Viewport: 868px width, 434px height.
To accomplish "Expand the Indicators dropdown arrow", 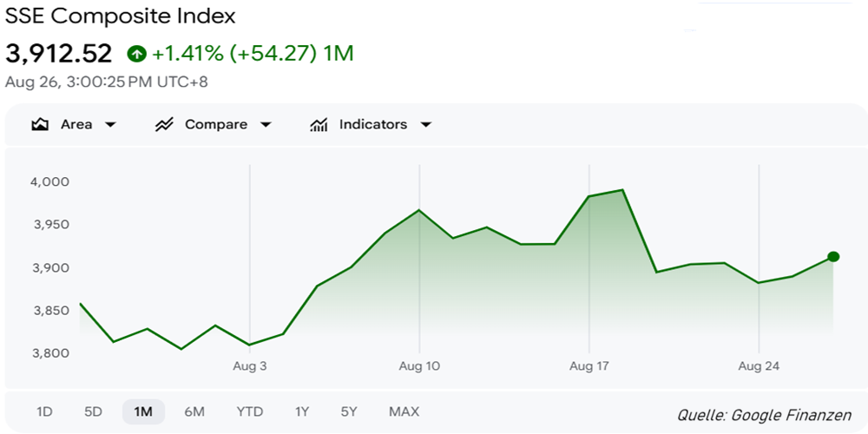I will pos(425,125).
